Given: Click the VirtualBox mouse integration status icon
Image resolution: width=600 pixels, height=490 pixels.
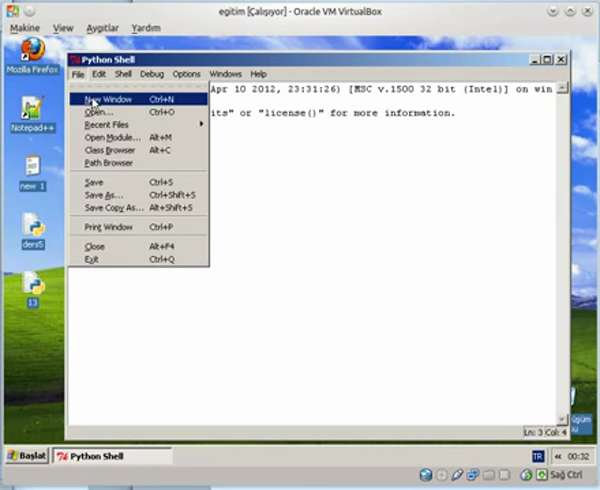Looking at the screenshot, I should pos(527,475).
